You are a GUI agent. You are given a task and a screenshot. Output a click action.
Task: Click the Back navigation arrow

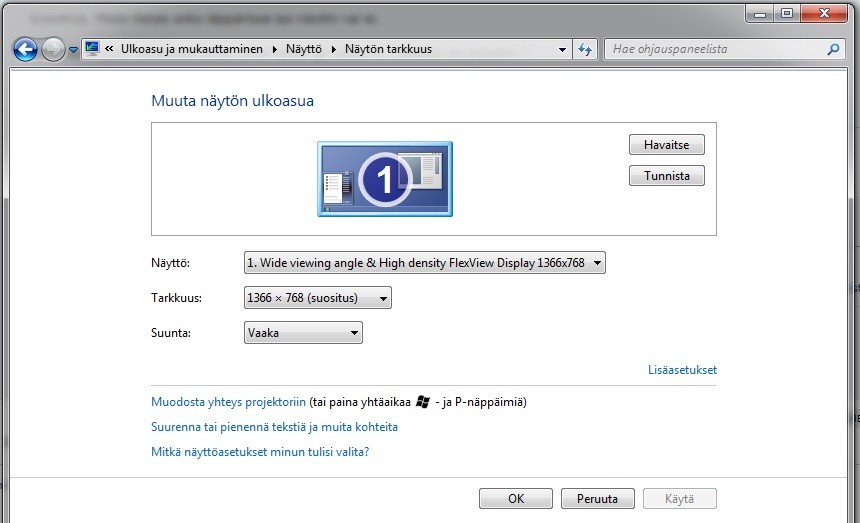[25, 49]
